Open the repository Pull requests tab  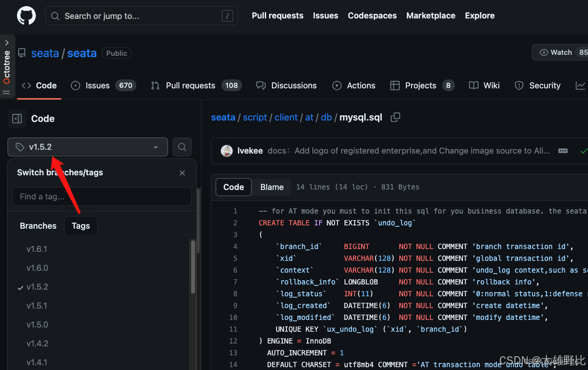click(196, 86)
